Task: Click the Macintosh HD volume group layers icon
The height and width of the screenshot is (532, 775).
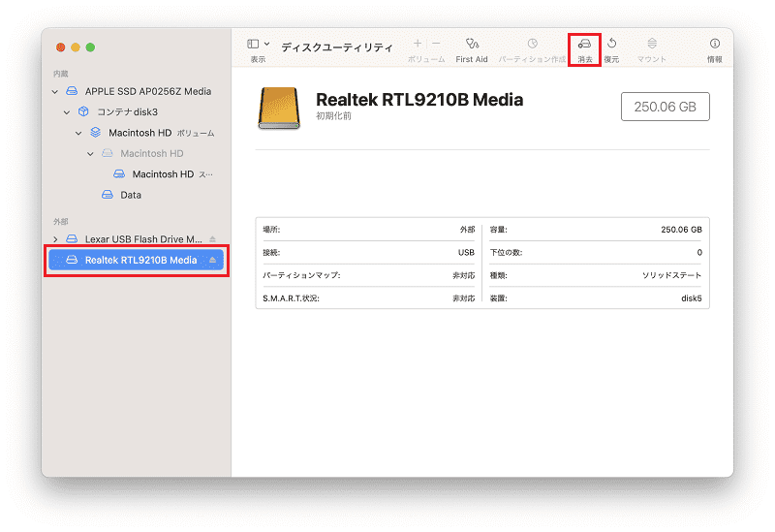Action: [x=95, y=133]
